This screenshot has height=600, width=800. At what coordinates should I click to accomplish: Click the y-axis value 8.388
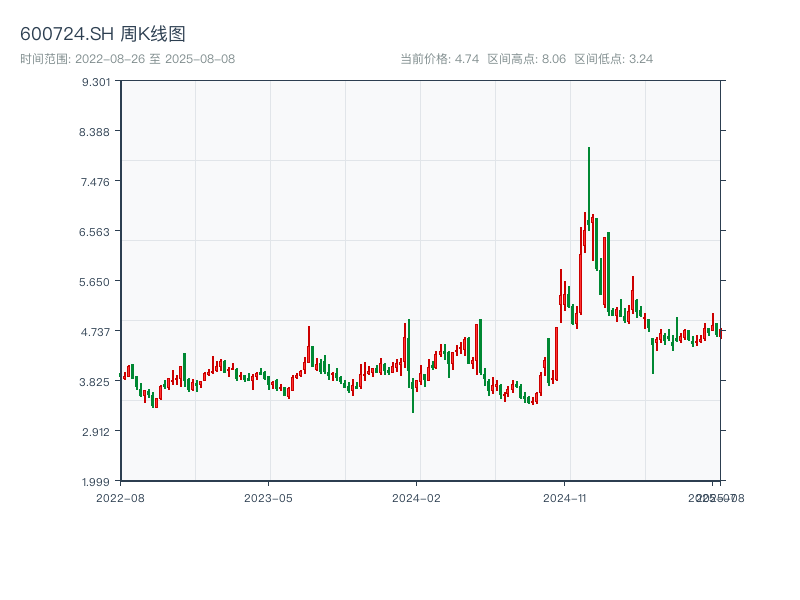point(94,132)
